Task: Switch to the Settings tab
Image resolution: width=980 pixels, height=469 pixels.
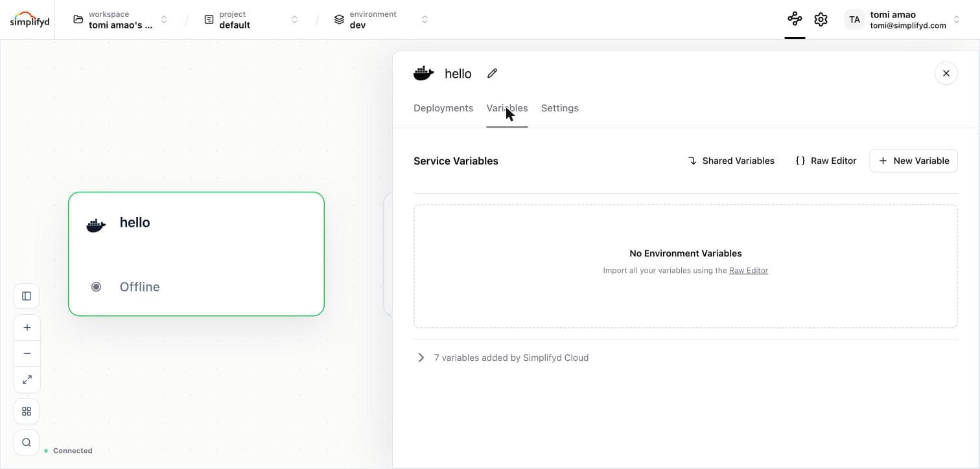Action: coord(559,108)
